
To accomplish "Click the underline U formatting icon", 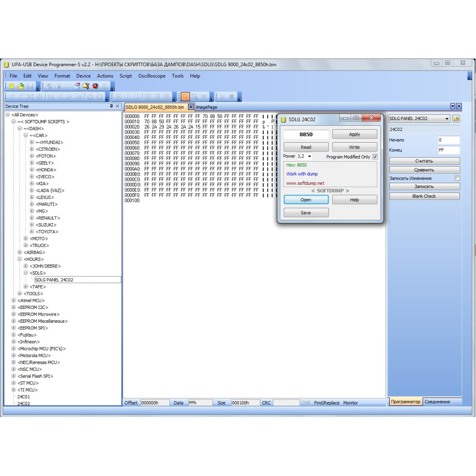I will (x=137, y=97).
